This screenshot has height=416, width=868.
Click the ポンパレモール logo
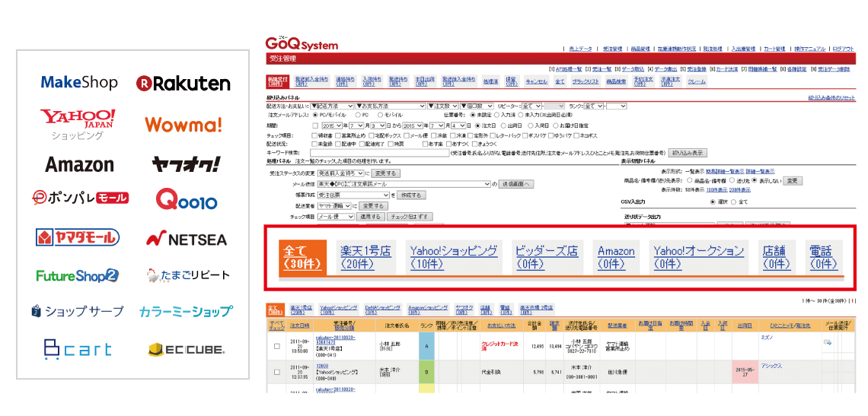81,198
